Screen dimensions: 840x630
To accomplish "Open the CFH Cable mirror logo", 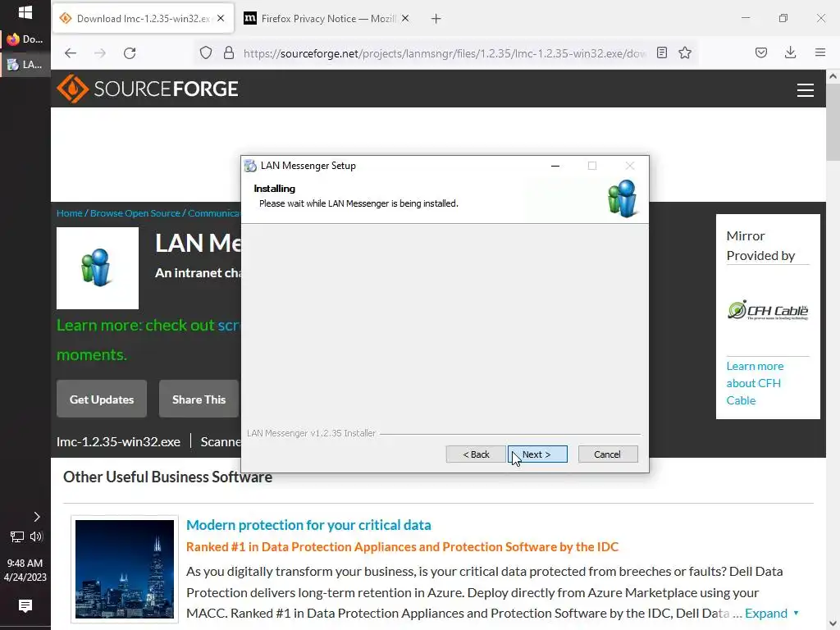I will pos(768,311).
